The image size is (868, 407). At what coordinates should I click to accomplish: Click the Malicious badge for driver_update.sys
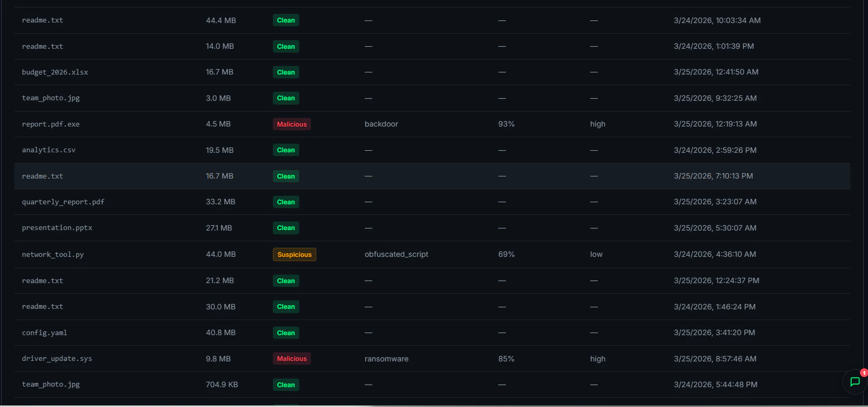(x=292, y=359)
